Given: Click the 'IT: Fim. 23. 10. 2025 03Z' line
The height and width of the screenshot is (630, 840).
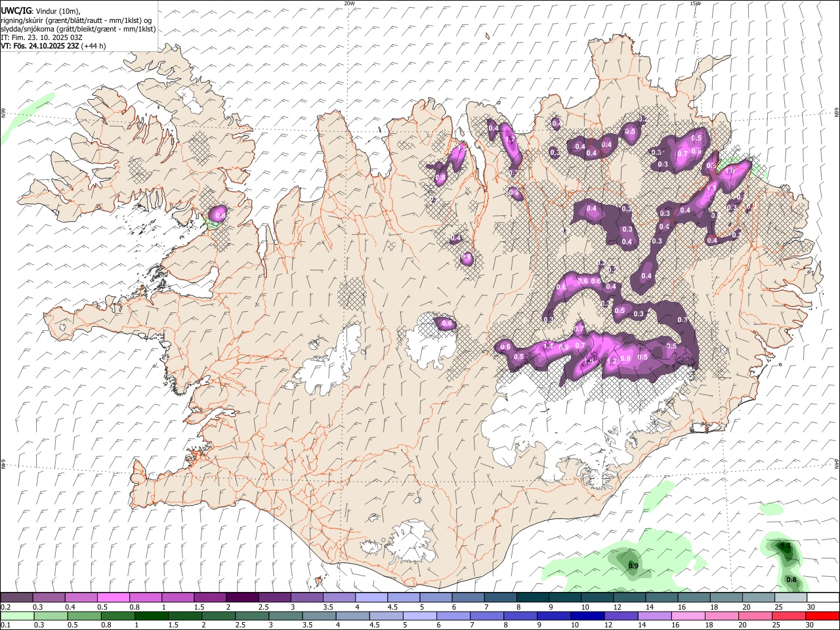Looking at the screenshot, I should tap(42, 37).
